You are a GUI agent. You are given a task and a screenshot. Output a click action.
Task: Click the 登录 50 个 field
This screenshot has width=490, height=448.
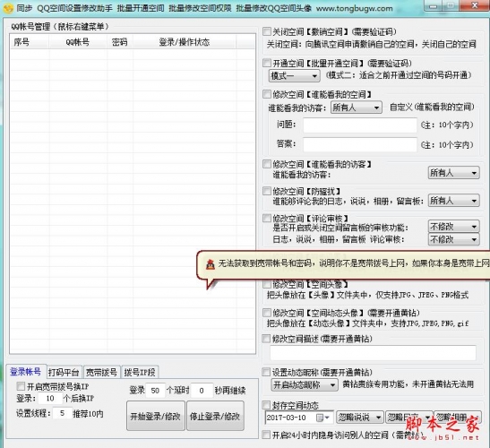click(155, 391)
